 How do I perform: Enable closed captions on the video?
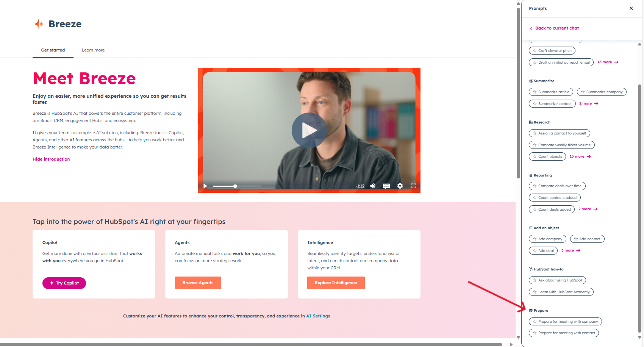click(386, 186)
